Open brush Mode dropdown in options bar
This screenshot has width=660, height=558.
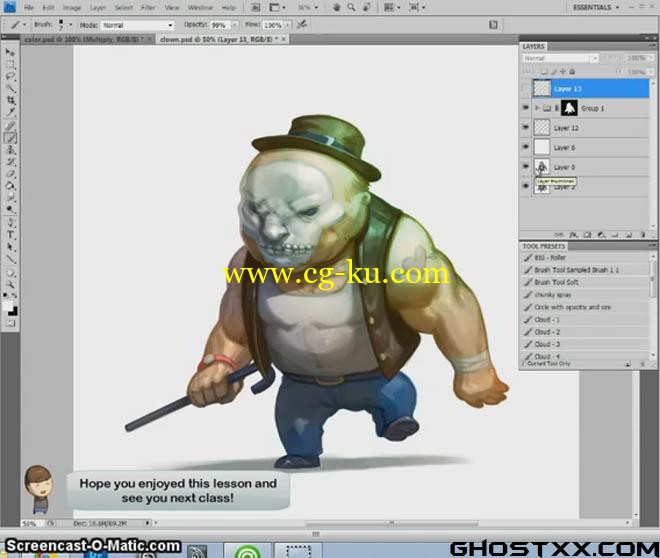pos(138,25)
